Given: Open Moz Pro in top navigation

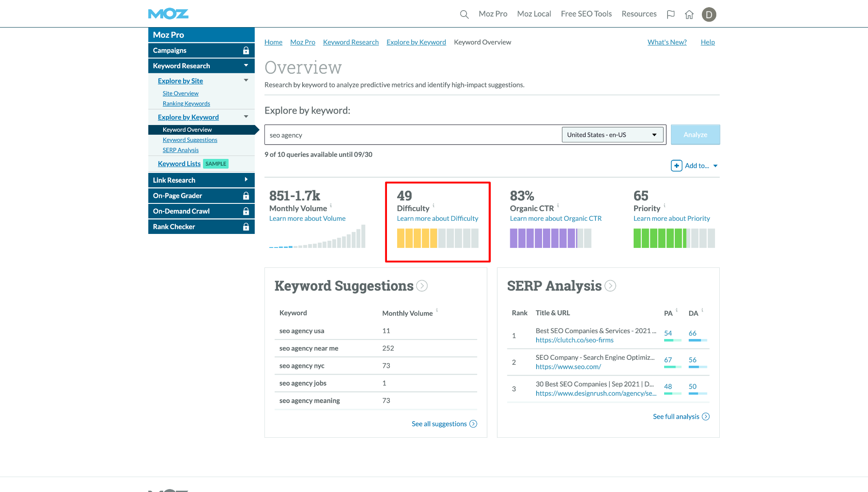Looking at the screenshot, I should (x=493, y=14).
